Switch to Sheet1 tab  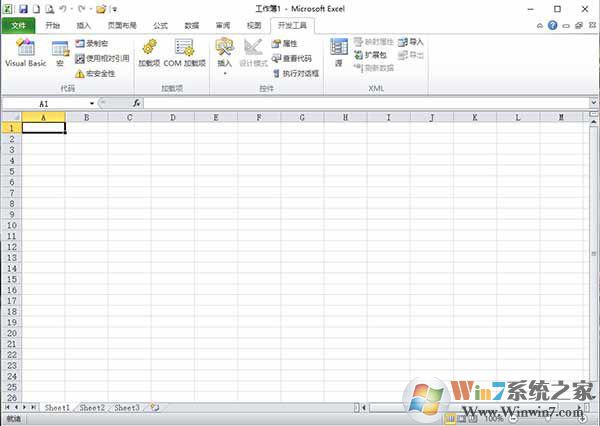coord(57,408)
